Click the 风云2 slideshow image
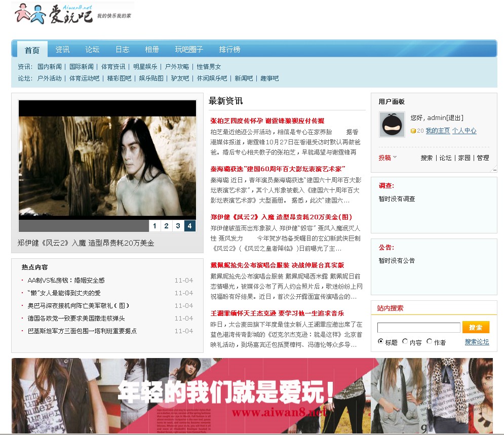The height and width of the screenshot is (435, 504). coord(107,160)
